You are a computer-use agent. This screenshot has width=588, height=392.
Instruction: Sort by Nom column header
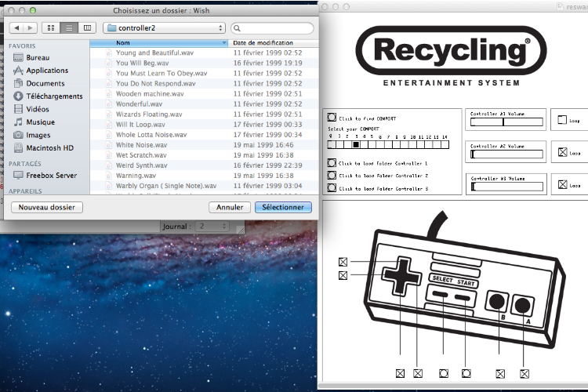[159, 43]
